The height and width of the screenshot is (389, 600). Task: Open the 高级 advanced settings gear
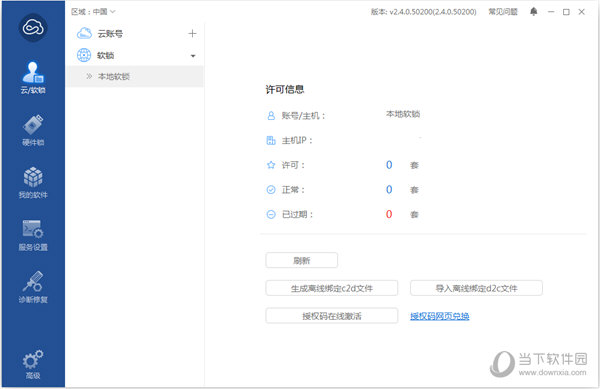pyautogui.click(x=33, y=364)
